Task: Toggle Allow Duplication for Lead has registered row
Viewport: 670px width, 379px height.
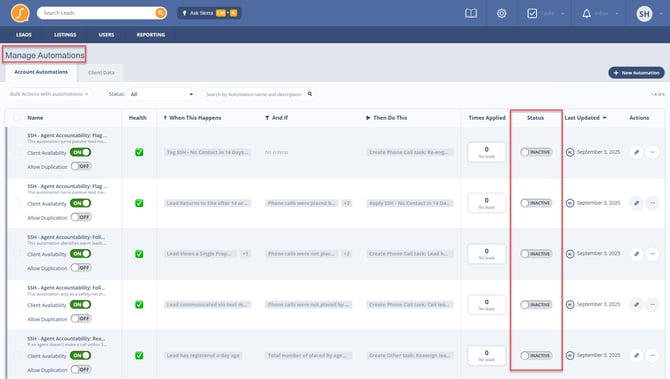Action: pyautogui.click(x=81, y=370)
